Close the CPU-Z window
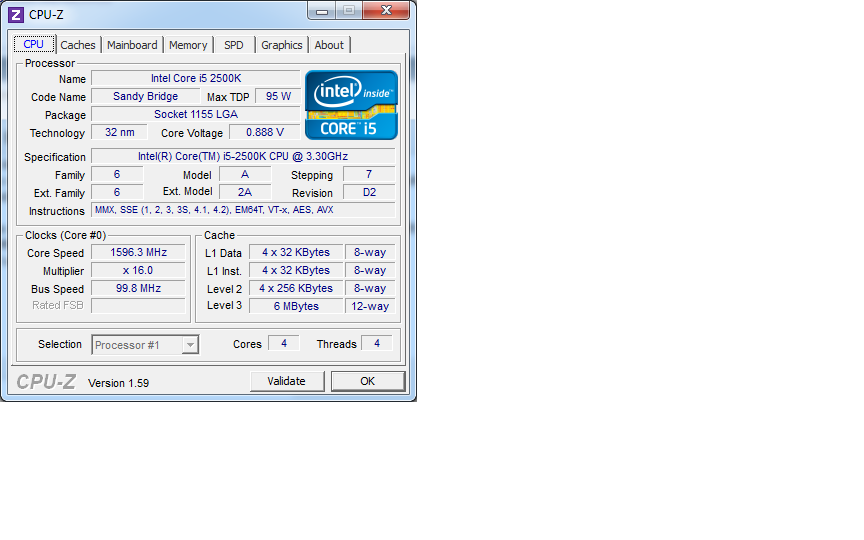Viewport: 864px width, 540px height. pyautogui.click(x=386, y=10)
